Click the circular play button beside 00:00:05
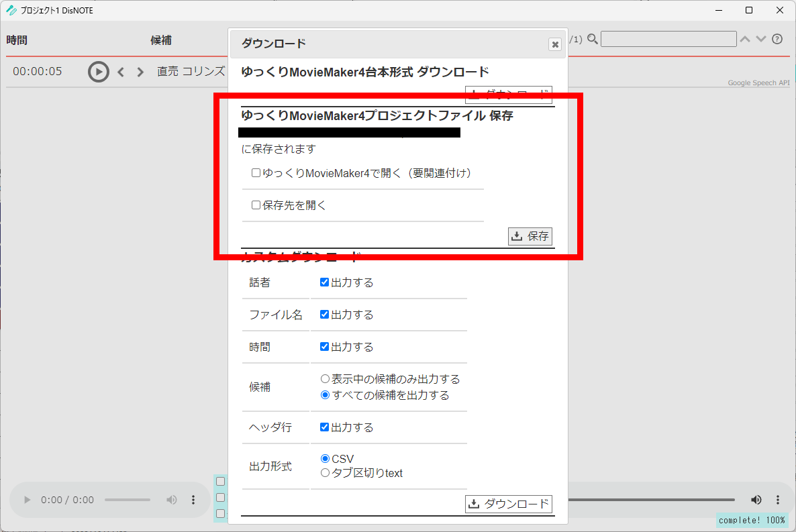796x532 pixels. pyautogui.click(x=99, y=72)
